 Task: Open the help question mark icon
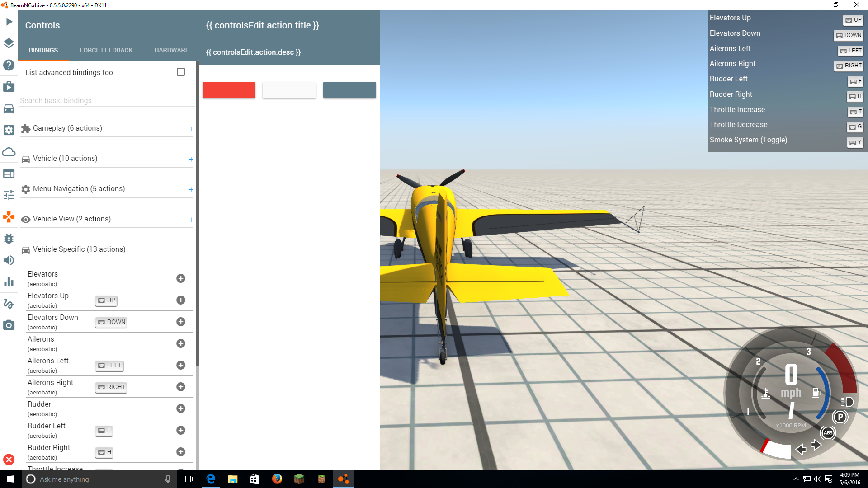coord(9,65)
